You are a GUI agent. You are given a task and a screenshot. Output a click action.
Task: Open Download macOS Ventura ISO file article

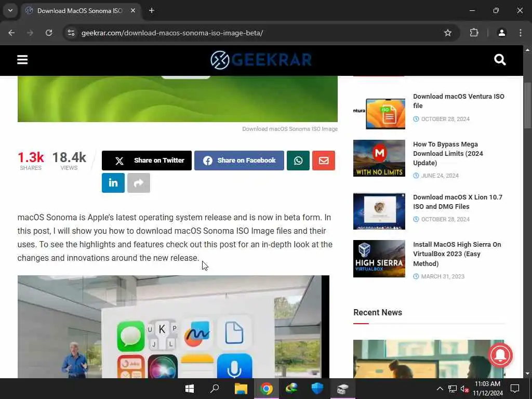click(x=459, y=101)
